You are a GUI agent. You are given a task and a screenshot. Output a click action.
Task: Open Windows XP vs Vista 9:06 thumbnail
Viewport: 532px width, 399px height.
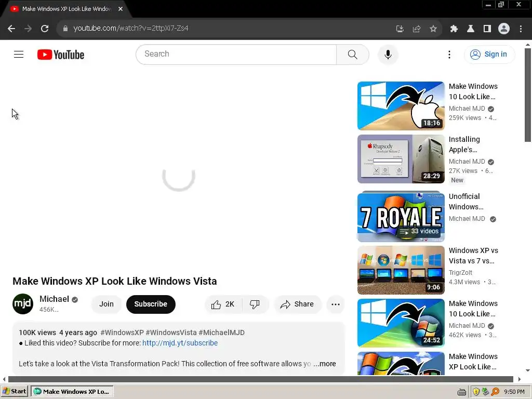[401, 270]
